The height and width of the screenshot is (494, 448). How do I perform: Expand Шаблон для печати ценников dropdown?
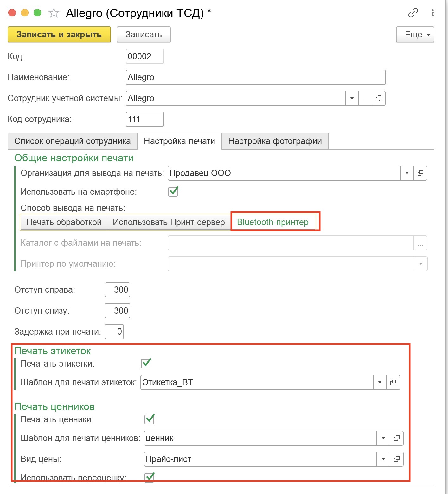click(383, 438)
